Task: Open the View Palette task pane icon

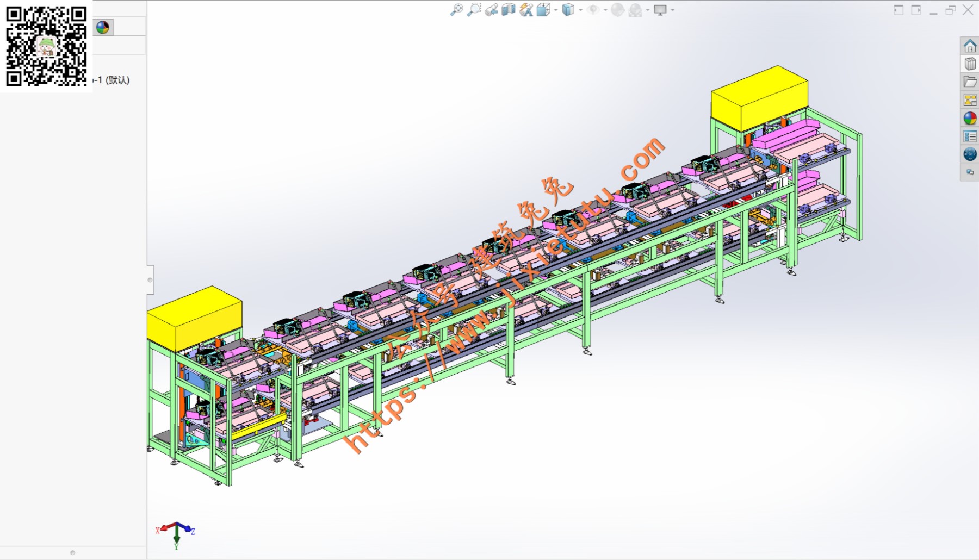Action: coord(970,100)
